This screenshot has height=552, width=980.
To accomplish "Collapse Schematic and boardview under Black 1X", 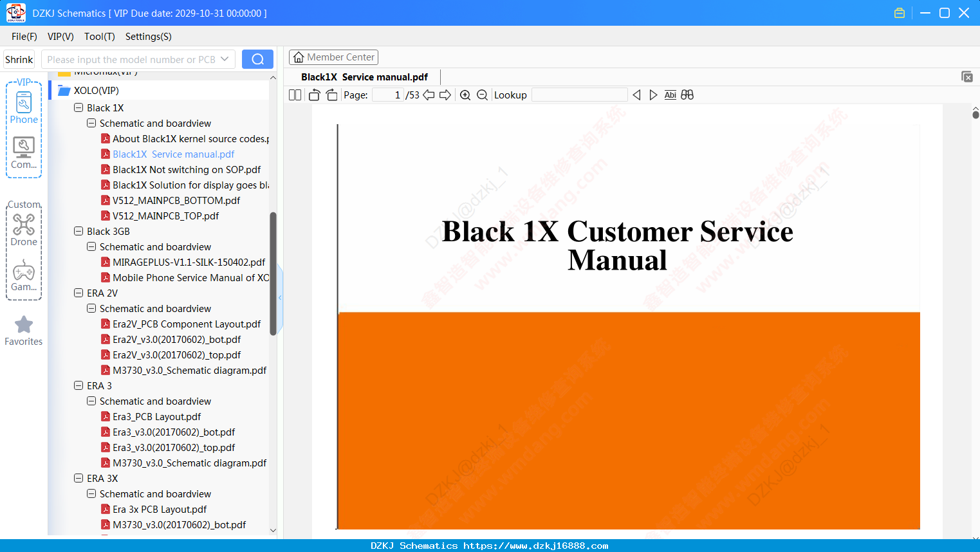I will [91, 123].
